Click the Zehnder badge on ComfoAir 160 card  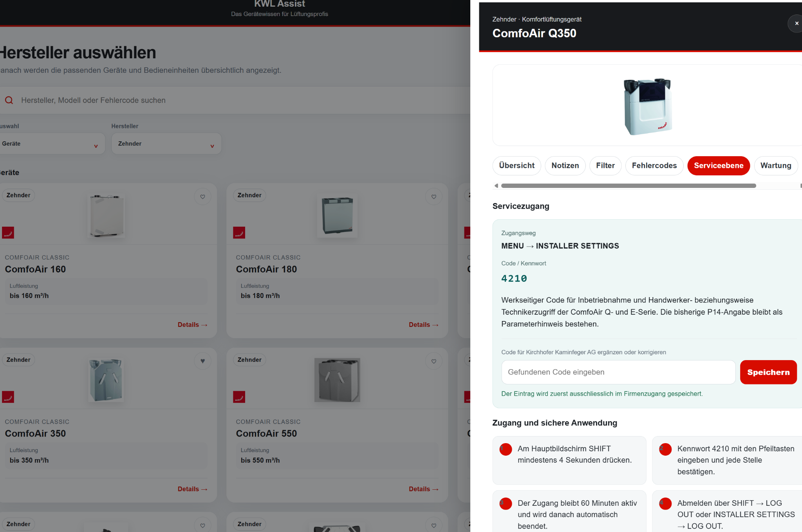pos(18,195)
